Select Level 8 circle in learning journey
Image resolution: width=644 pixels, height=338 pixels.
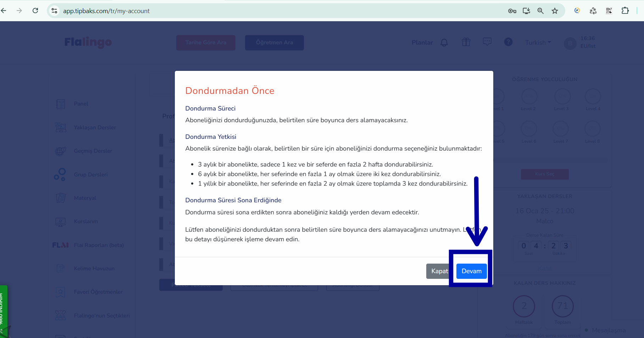pyautogui.click(x=593, y=129)
